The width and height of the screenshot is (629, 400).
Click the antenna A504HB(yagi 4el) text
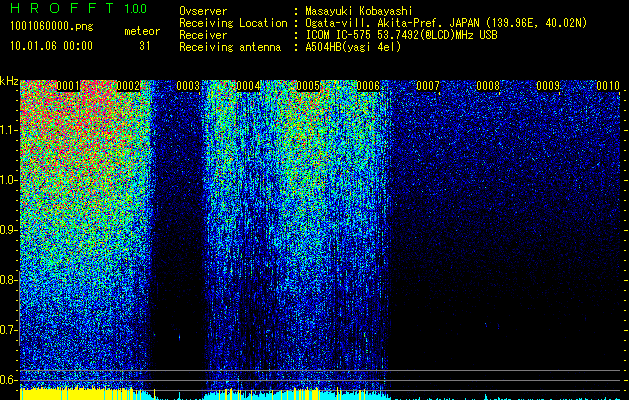tap(353, 47)
